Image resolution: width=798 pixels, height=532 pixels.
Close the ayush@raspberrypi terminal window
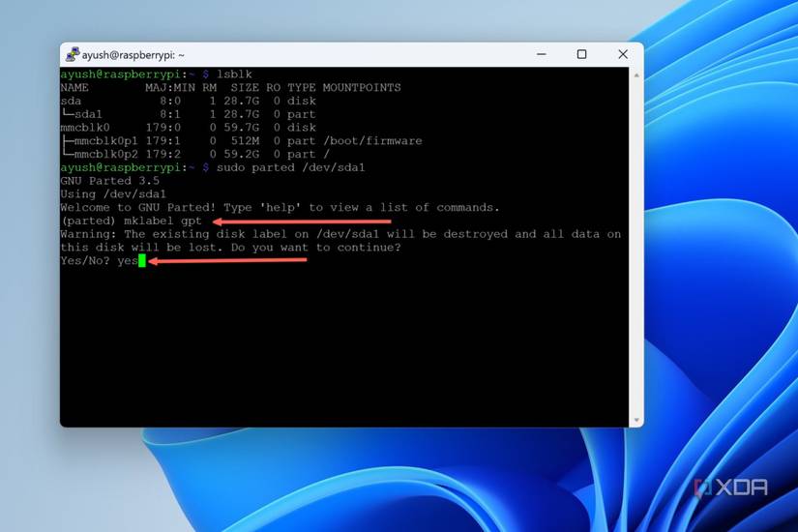[623, 54]
